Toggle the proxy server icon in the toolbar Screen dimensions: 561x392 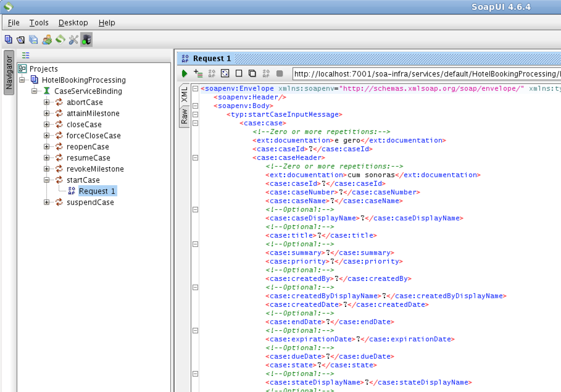coord(86,40)
